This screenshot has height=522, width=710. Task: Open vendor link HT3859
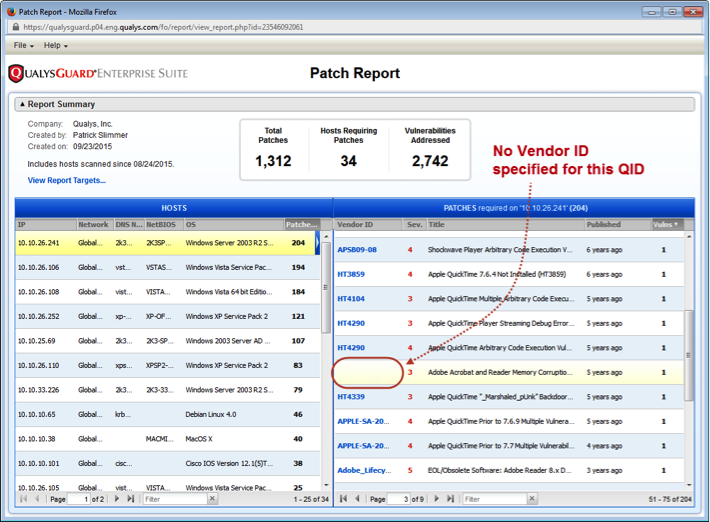click(x=351, y=274)
